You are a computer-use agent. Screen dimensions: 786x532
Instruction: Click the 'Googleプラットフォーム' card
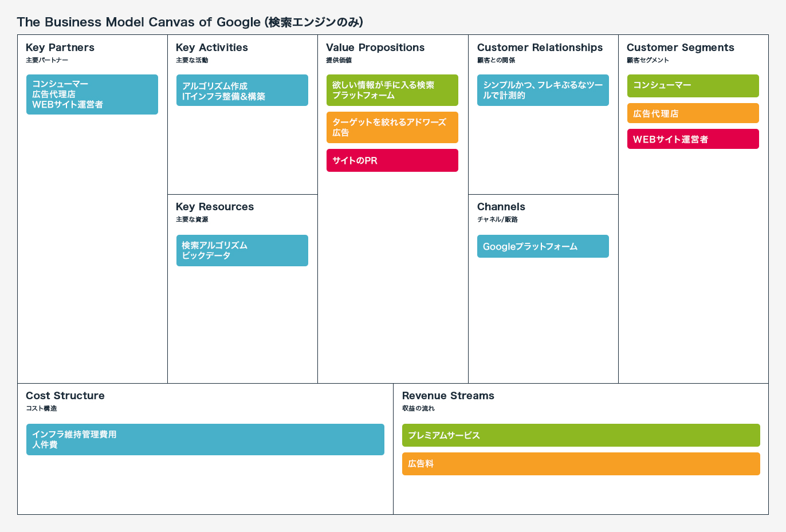pyautogui.click(x=543, y=246)
